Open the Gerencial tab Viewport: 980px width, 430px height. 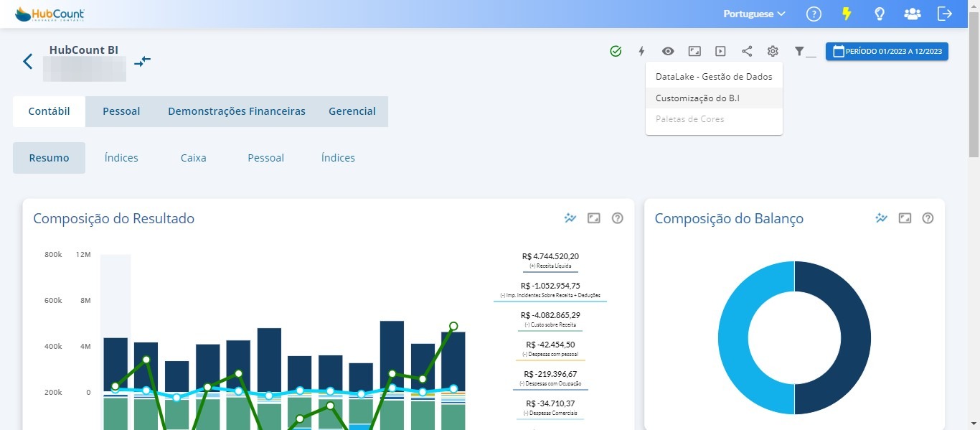tap(352, 111)
